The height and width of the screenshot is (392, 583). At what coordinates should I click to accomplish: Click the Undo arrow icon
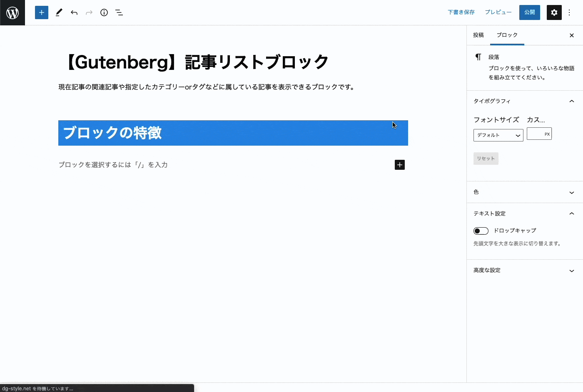point(74,12)
